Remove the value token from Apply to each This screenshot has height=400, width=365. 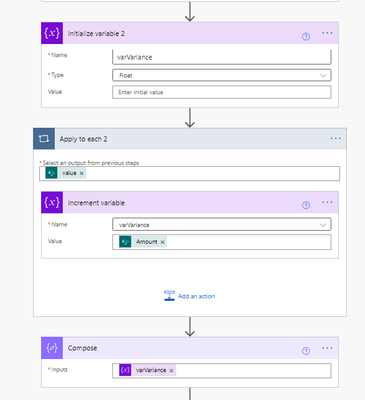pyautogui.click(x=82, y=173)
